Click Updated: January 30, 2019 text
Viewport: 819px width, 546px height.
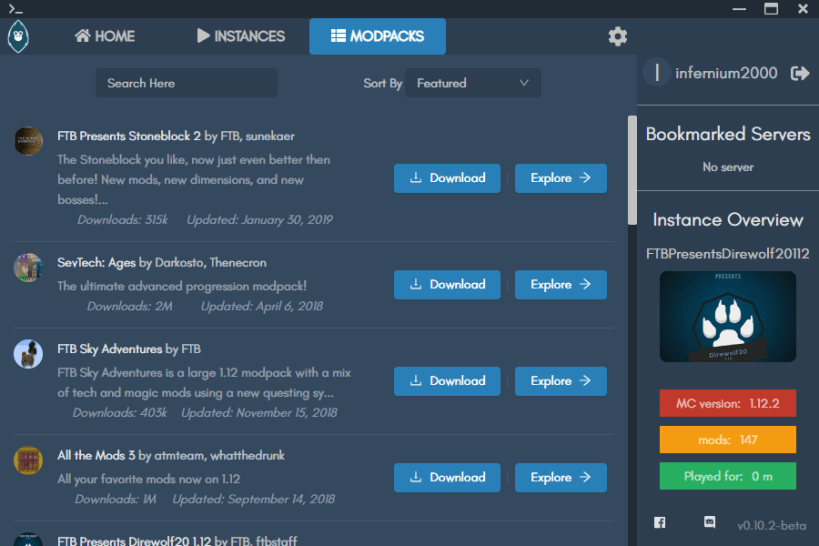point(260,220)
